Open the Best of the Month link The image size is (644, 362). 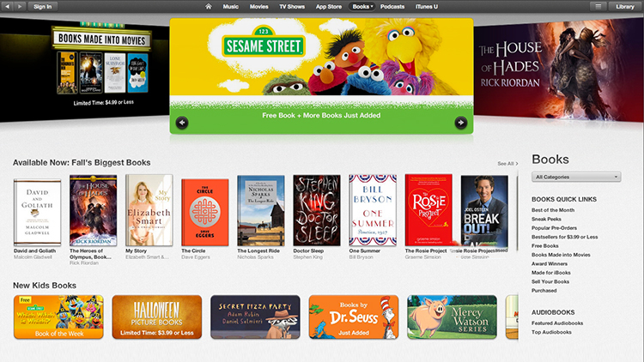553,210
